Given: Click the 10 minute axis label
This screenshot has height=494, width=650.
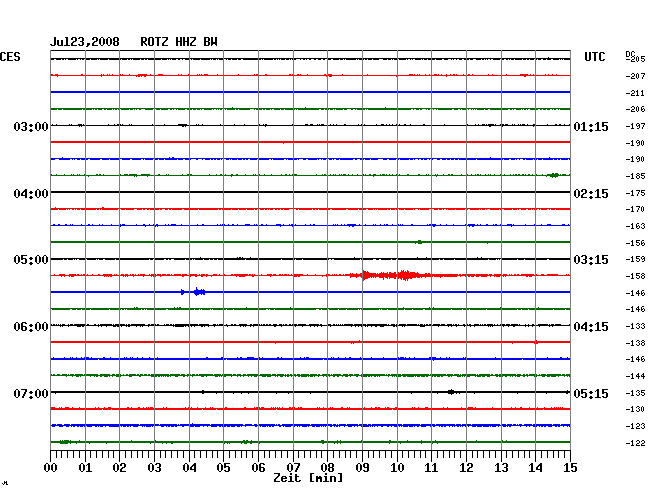Looking at the screenshot, I should click(x=397, y=468).
